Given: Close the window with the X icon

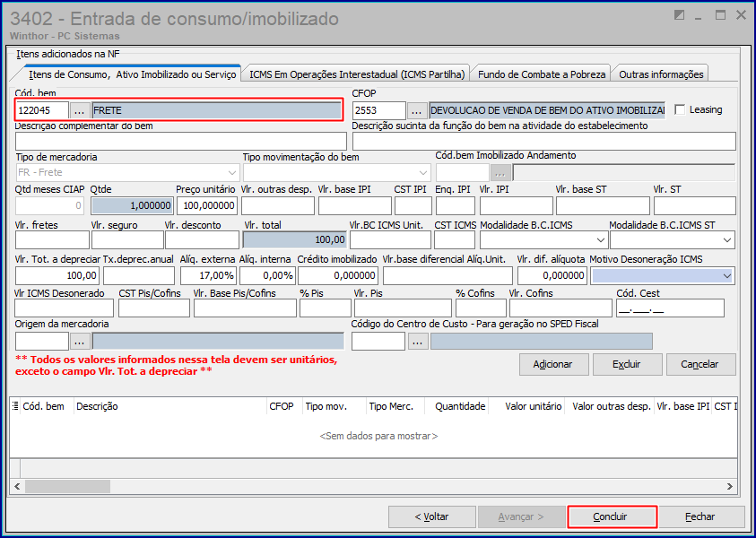Looking at the screenshot, I should click(x=741, y=15).
